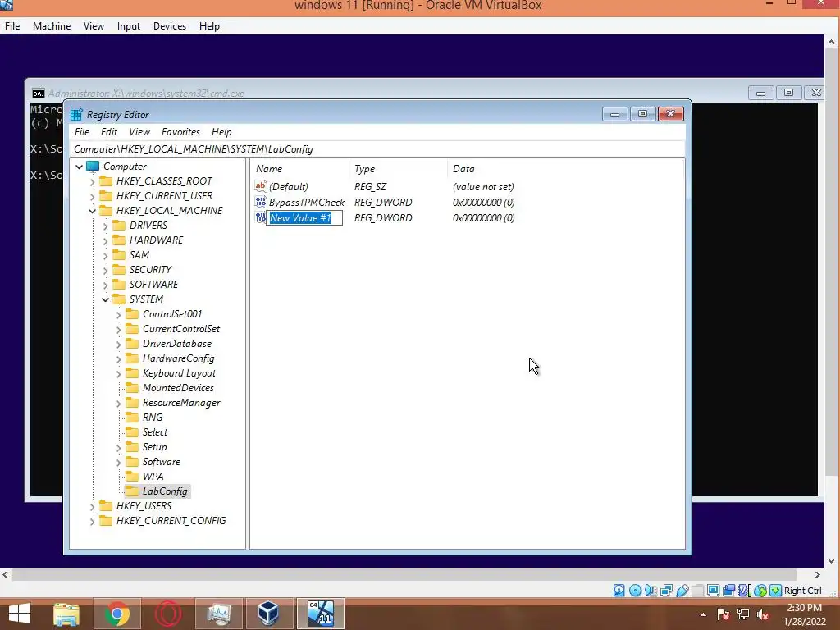The image size is (840, 630).
Task: Open the VirtualBox Machine menu
Action: pos(52,25)
